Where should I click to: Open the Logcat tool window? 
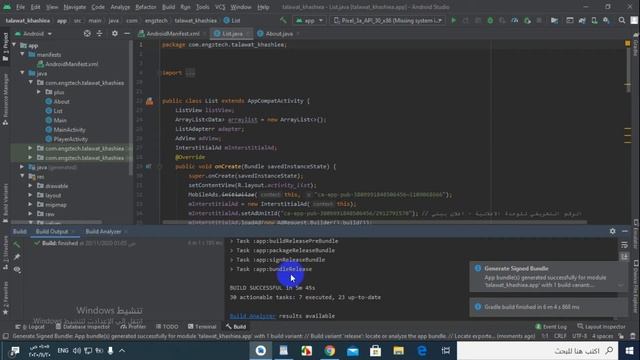[30, 327]
